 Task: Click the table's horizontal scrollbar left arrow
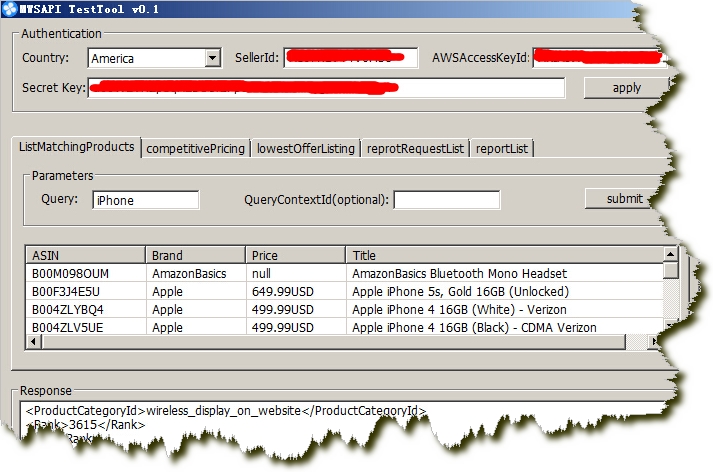[x=33, y=341]
